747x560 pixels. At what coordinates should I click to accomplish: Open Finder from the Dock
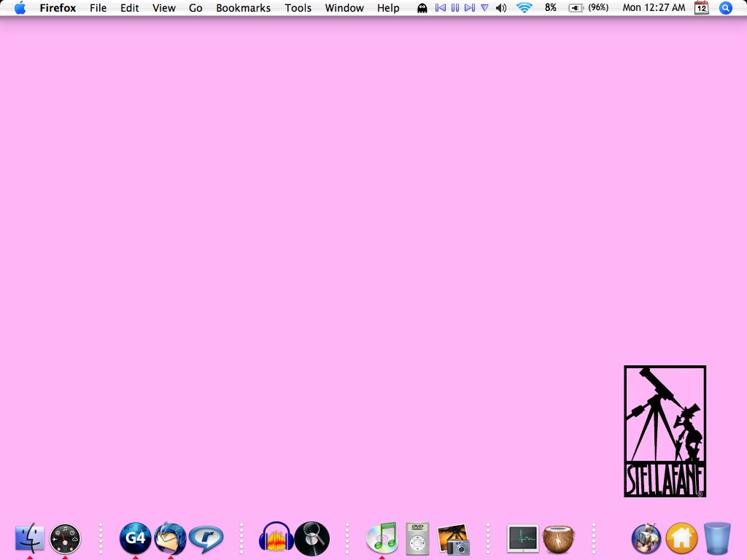30,539
